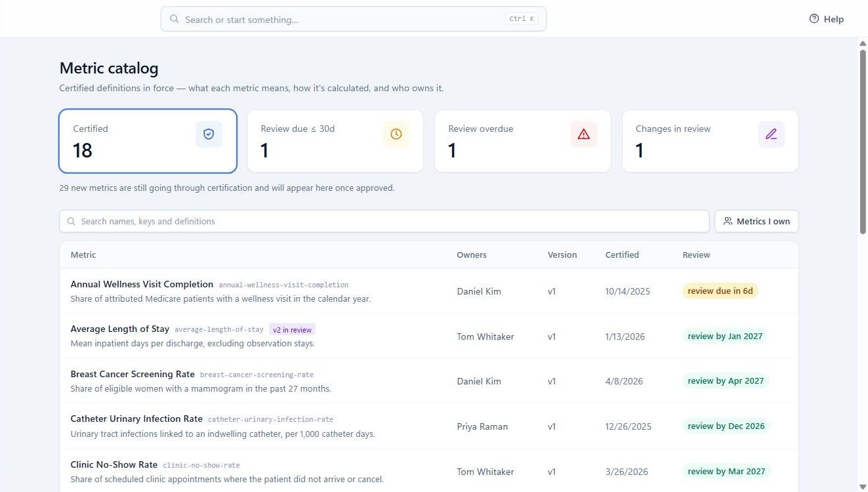This screenshot has height=492, width=868.
Task: Click the shield icon on Certified card
Action: [x=209, y=134]
